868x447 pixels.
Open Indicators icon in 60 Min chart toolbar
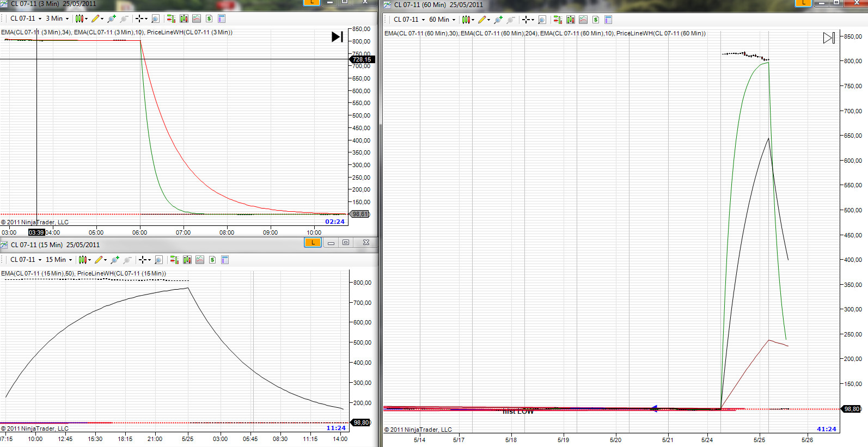point(583,20)
